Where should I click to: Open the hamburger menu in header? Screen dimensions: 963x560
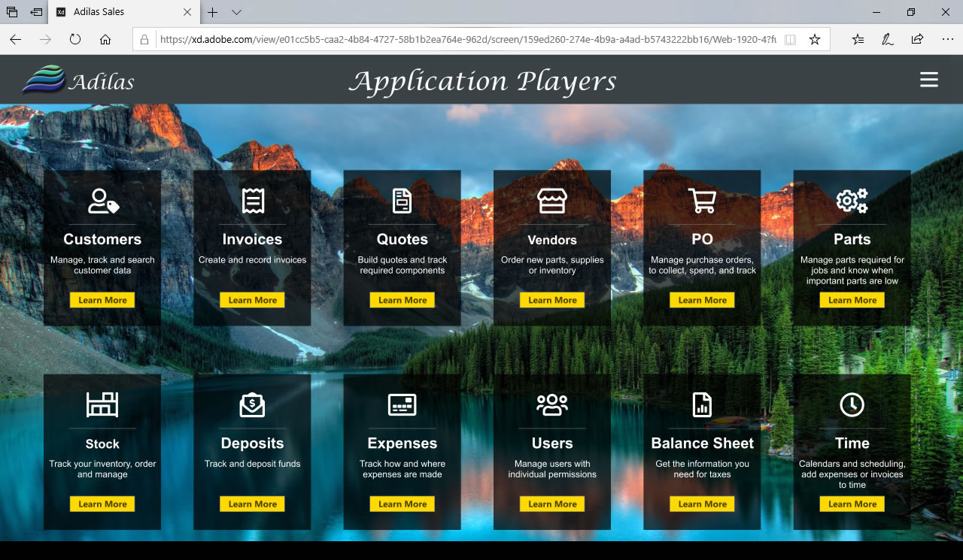[929, 80]
